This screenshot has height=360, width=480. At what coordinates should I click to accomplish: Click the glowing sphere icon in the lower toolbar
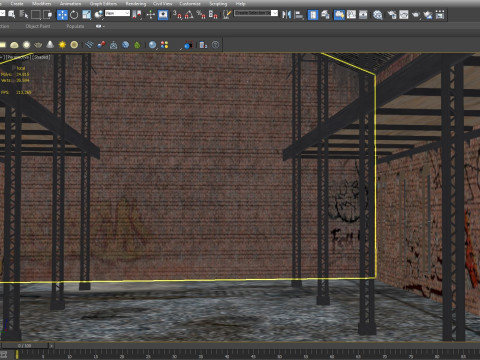(x=26, y=45)
